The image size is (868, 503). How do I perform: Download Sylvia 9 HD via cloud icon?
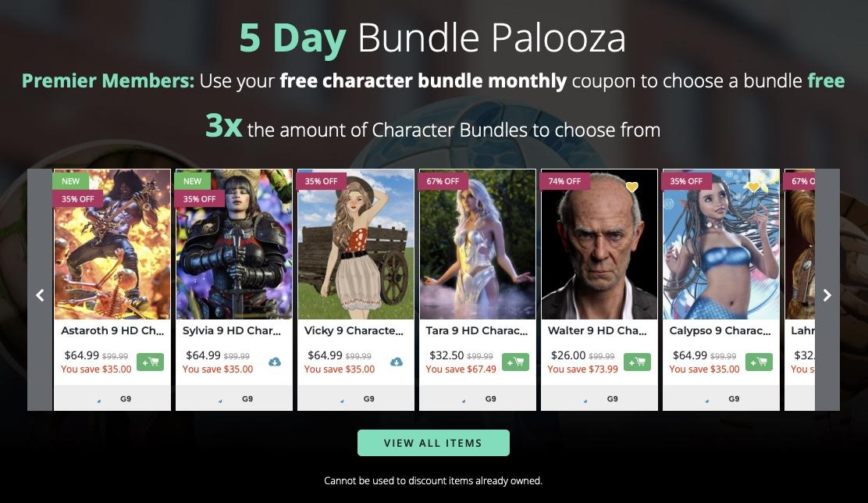point(275,362)
